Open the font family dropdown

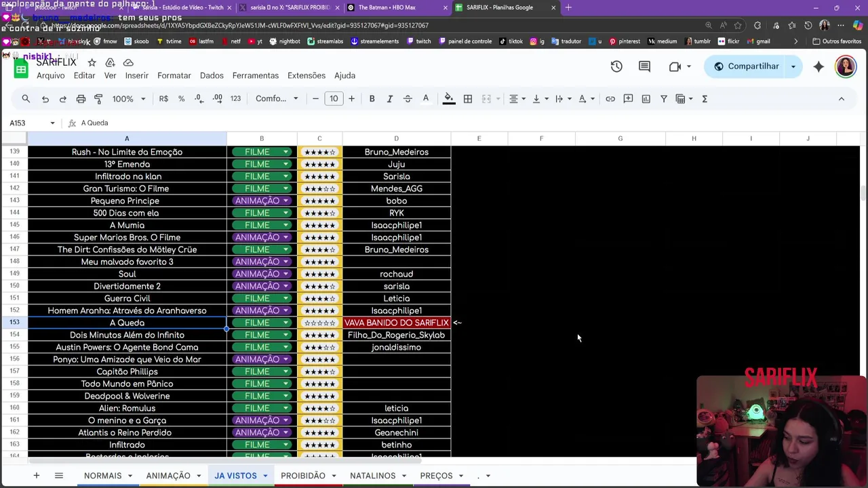coord(277,99)
